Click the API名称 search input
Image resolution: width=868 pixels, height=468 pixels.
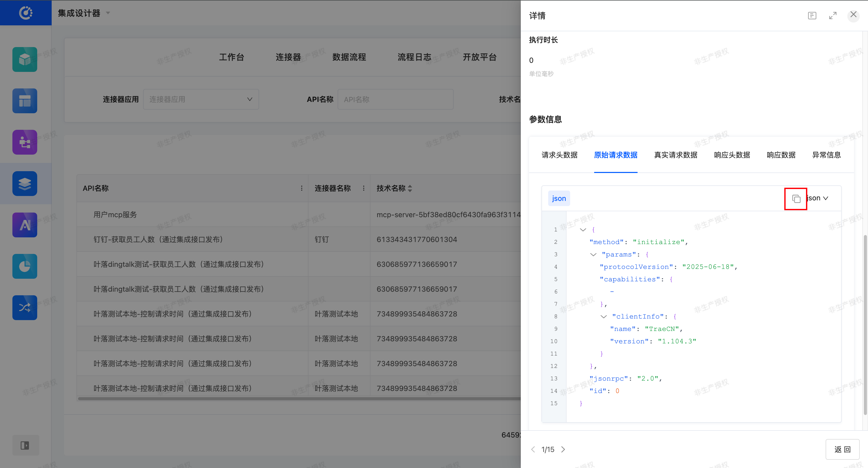[x=395, y=100]
